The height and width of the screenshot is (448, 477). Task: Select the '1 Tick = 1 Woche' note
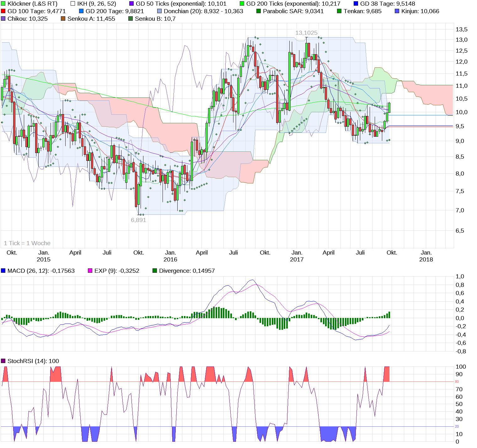(27, 243)
